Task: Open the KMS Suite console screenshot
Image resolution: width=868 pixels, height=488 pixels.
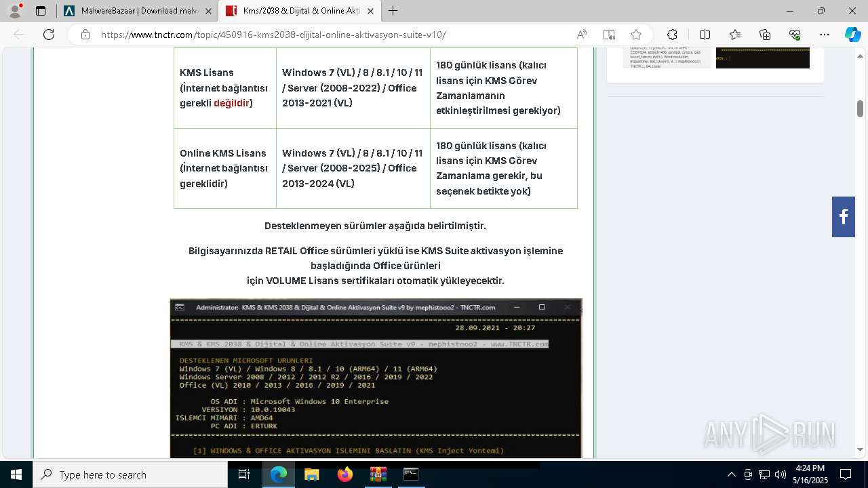Action: (x=376, y=378)
